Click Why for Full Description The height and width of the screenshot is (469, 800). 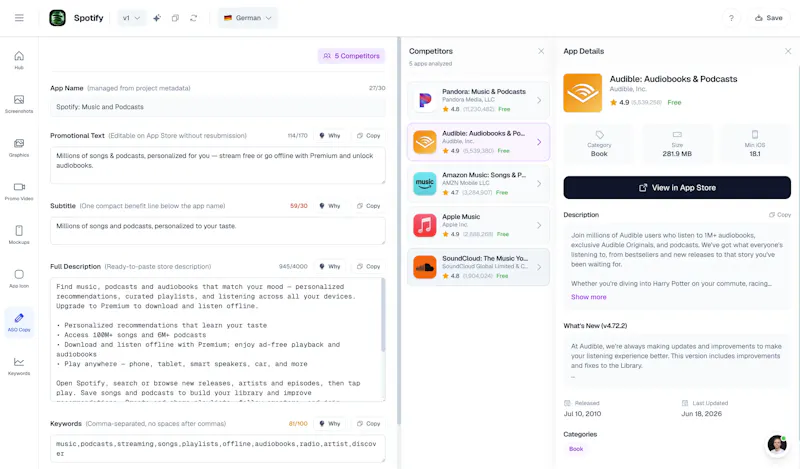click(x=330, y=266)
